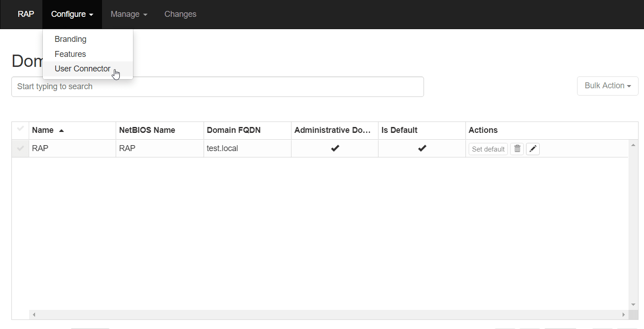Go to the Changes page
The image size is (644, 329).
coord(180,14)
